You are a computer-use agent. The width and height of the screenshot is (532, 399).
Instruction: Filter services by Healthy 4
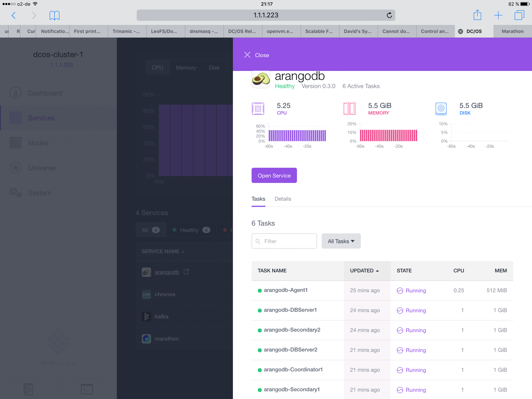(x=191, y=230)
